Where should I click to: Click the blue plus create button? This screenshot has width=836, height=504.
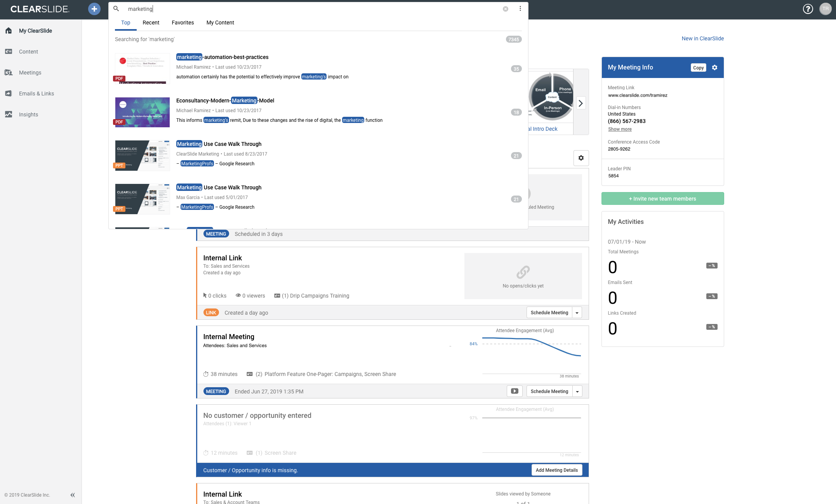click(x=94, y=9)
